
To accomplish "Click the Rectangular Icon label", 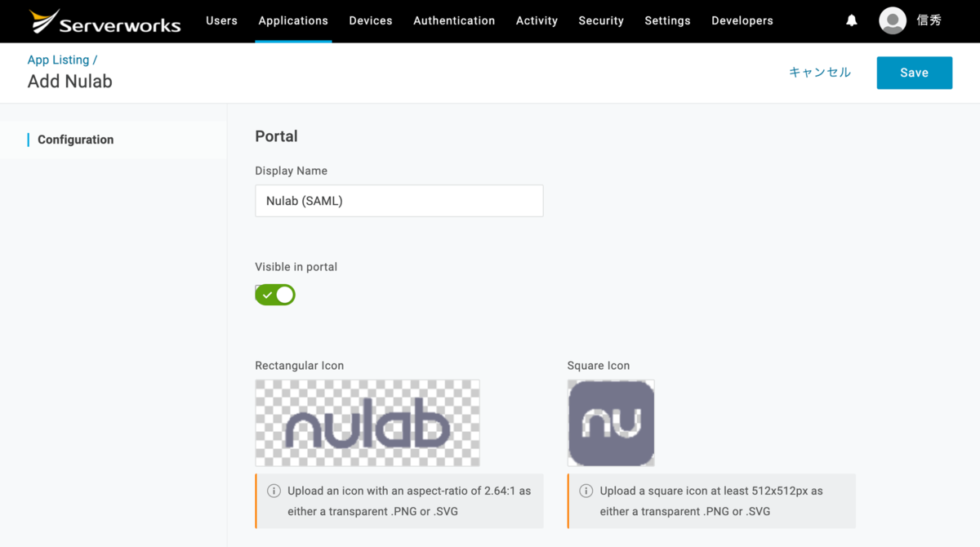I will [299, 366].
